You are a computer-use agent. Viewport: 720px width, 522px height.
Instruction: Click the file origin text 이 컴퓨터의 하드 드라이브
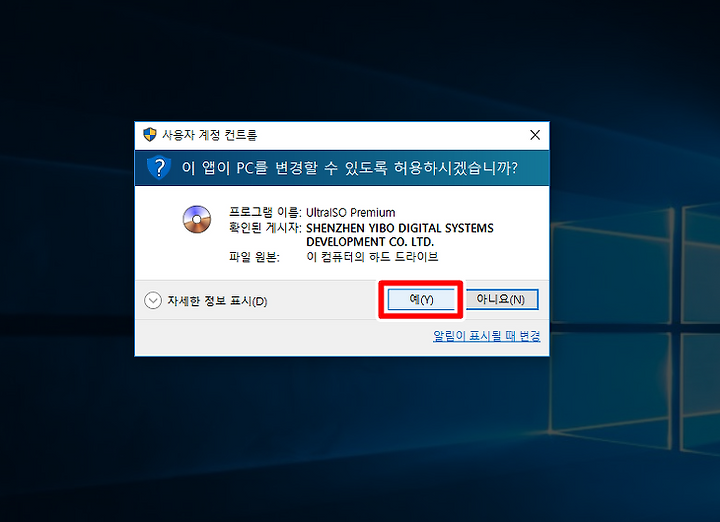372,257
